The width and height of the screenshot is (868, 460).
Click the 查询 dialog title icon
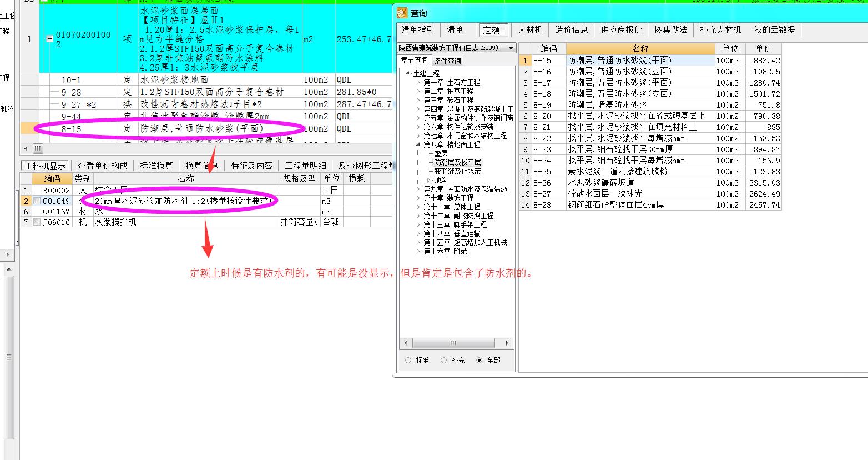click(x=403, y=13)
